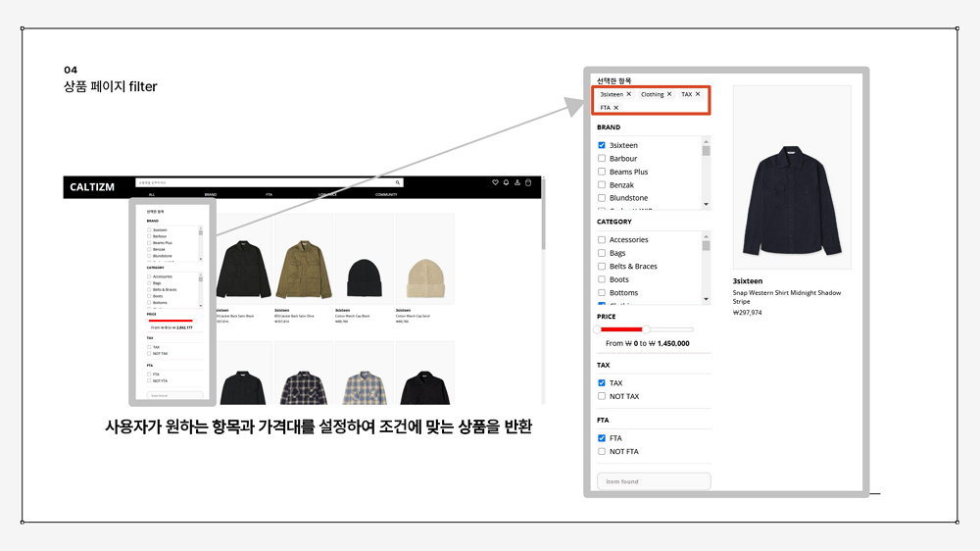This screenshot has height=551, width=980.
Task: Click the enlarged BRAND list scrollbar thumb
Action: pyautogui.click(x=707, y=151)
